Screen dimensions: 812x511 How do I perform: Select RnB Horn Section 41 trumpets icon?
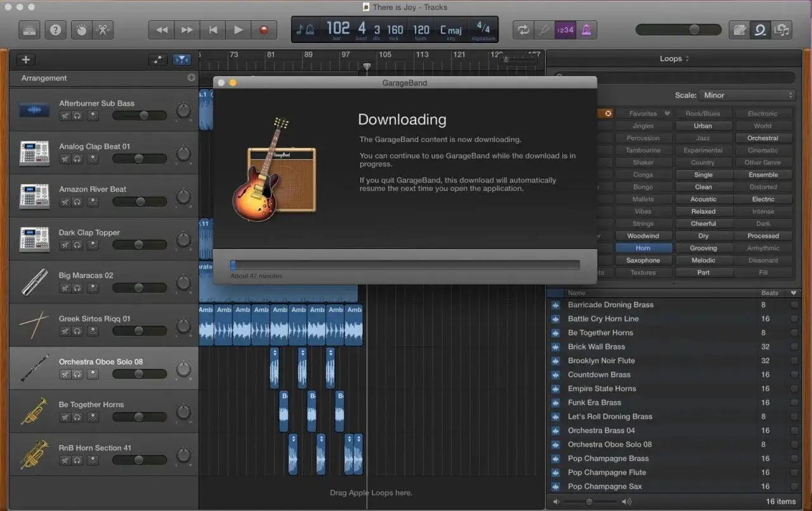pyautogui.click(x=35, y=455)
